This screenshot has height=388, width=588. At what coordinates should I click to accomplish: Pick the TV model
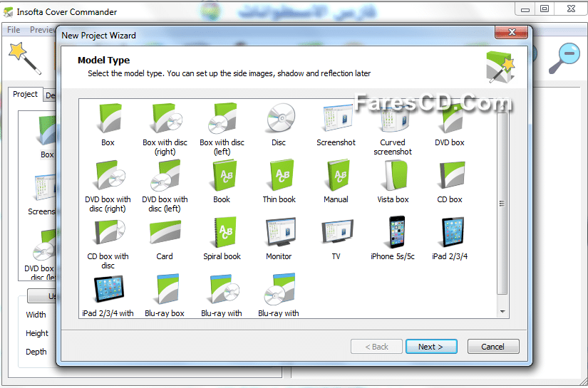coord(336,239)
